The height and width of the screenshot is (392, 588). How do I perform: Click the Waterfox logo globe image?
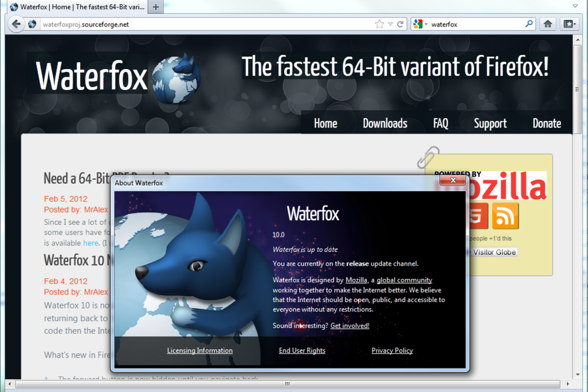(176, 78)
